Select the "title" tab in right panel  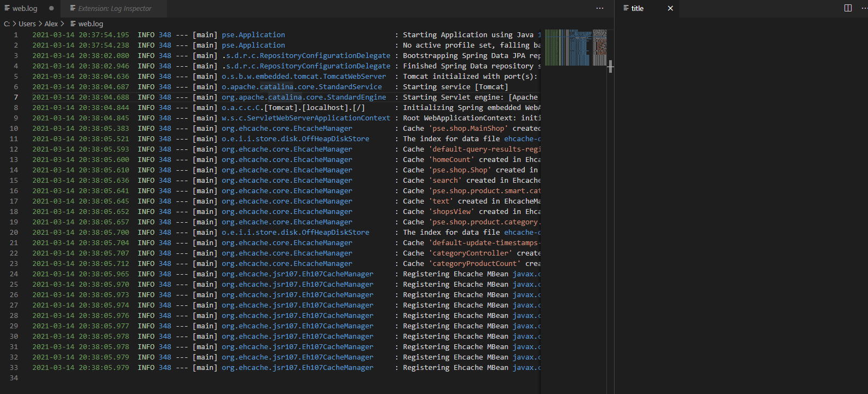(637, 8)
